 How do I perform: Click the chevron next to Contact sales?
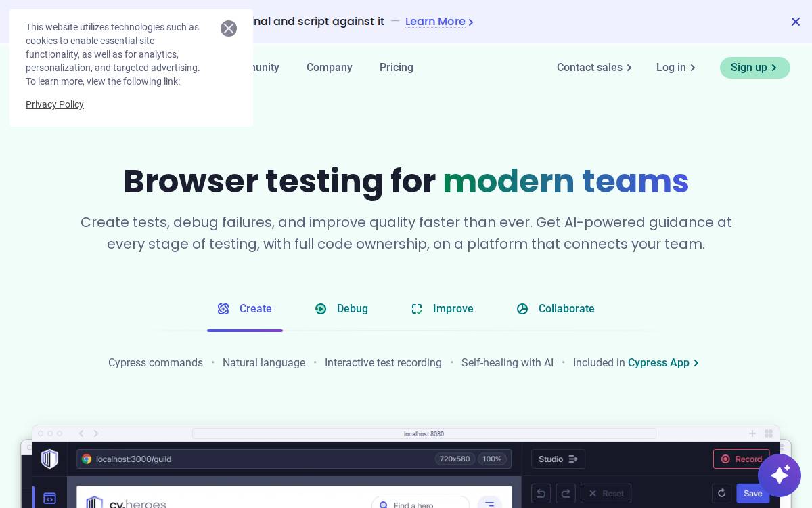(629, 68)
